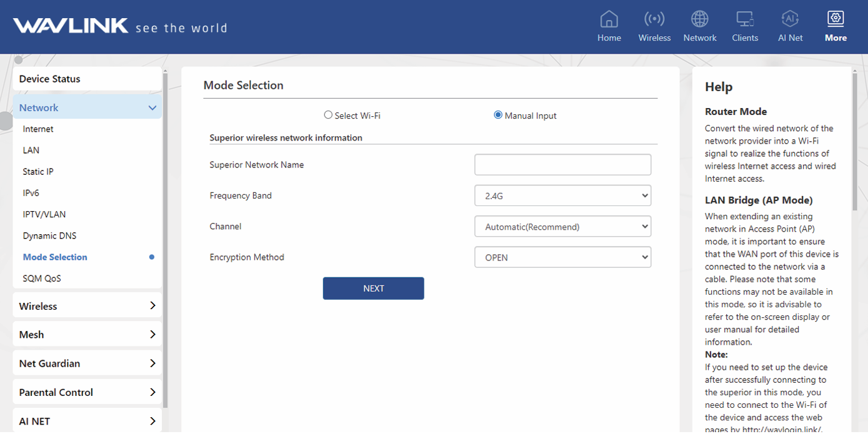Open the IPTV/VLAN item
The height and width of the screenshot is (434, 868).
pyautogui.click(x=44, y=214)
